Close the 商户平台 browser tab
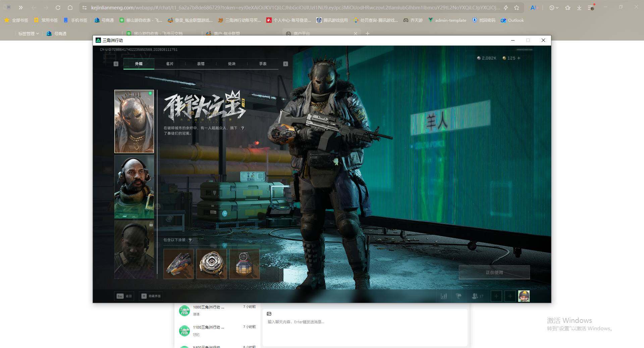The image size is (644, 348). 356,33
